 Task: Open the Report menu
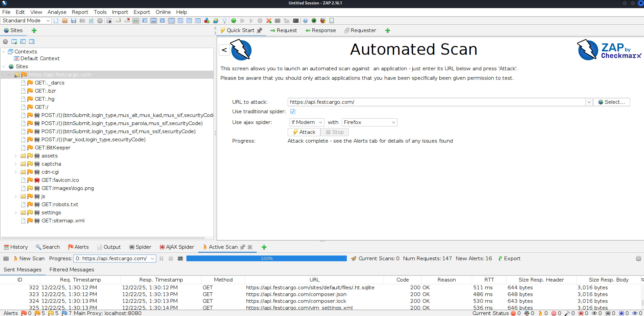coord(80,12)
